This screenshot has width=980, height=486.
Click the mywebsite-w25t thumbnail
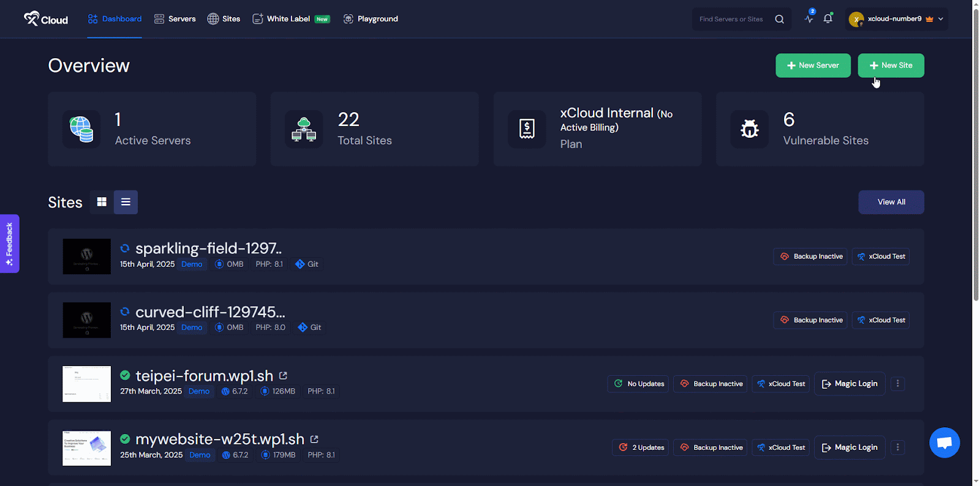coord(87,448)
